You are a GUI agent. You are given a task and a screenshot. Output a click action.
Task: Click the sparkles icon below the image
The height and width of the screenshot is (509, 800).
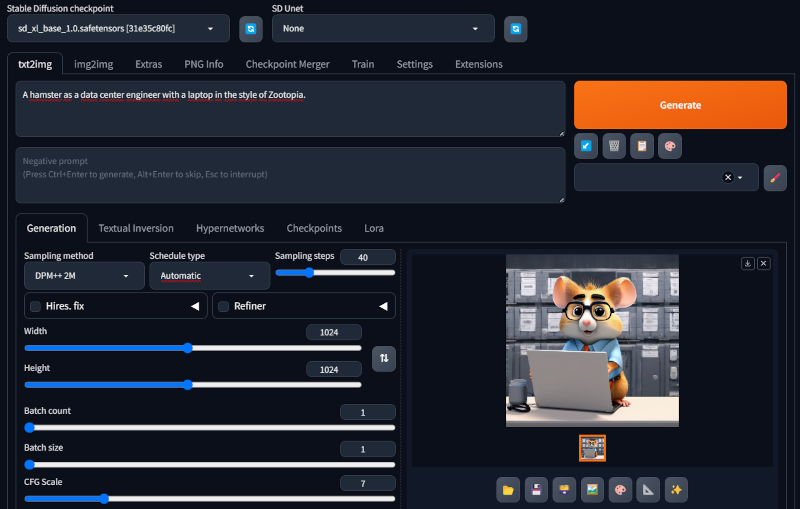pos(676,489)
